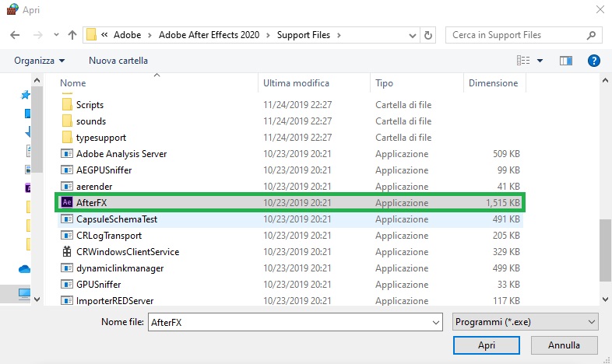Open the Organizza menu
This screenshot has height=364, width=612.
pyautogui.click(x=40, y=61)
